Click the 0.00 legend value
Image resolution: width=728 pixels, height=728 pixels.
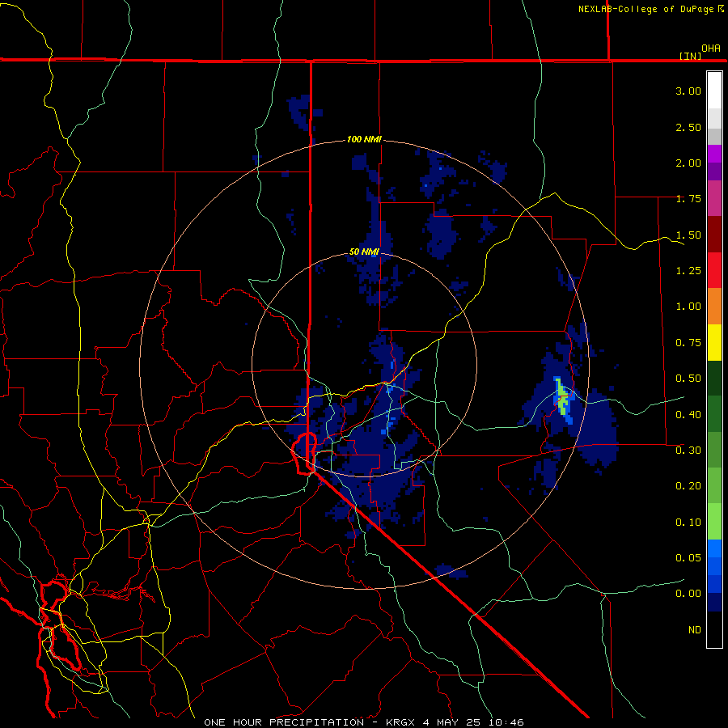click(688, 594)
